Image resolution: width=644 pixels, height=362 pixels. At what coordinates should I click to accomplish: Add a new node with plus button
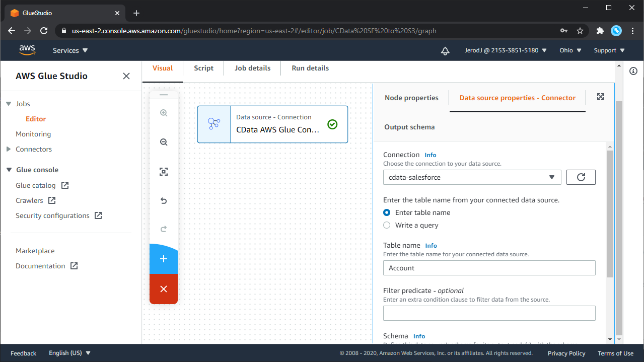pyautogui.click(x=164, y=259)
